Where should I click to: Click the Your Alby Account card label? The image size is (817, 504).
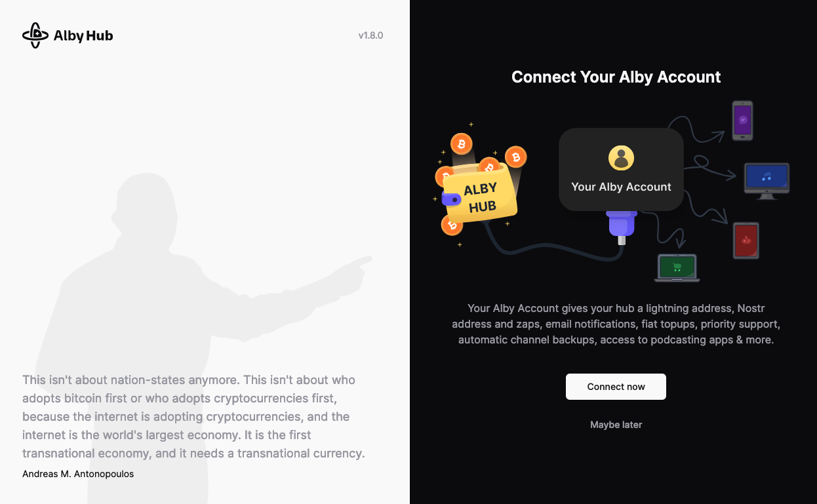[x=621, y=187]
